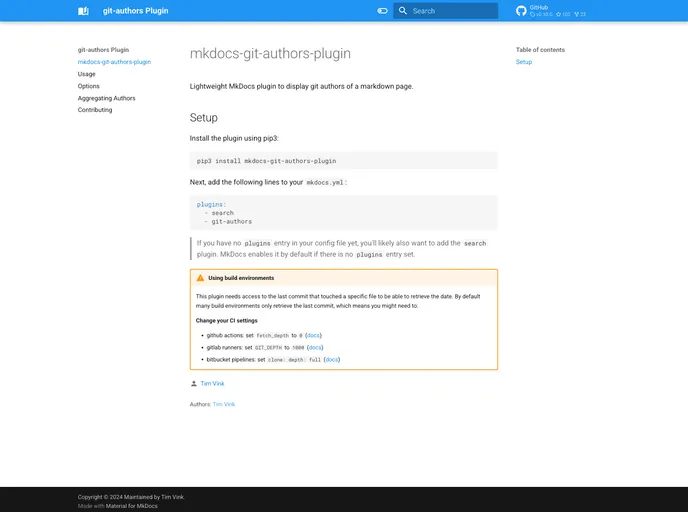Open docs link for github actions
The image size is (688, 512).
313,335
